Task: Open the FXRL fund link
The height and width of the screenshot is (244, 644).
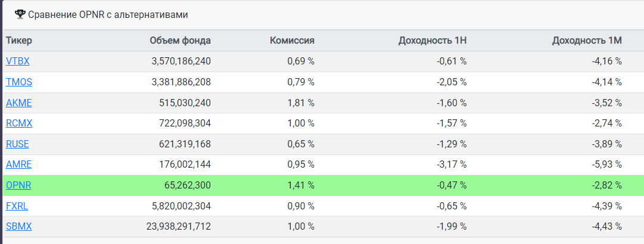Action: 17,206
